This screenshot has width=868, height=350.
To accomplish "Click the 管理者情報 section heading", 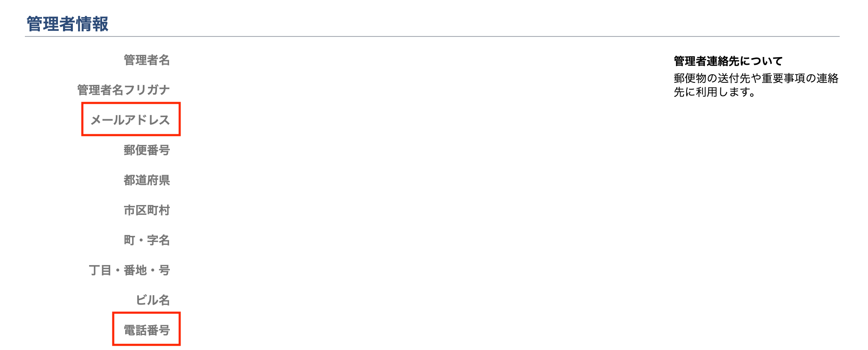I will [x=67, y=24].
